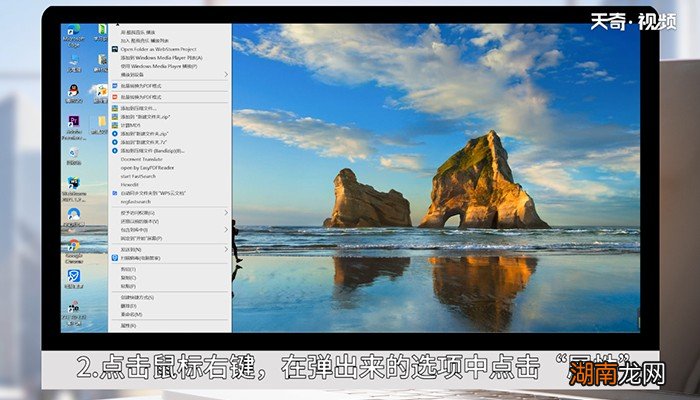Screen dimensions: 700x400
Task: Expand the '播放到设备' submenu arrow
Action: 226,74
